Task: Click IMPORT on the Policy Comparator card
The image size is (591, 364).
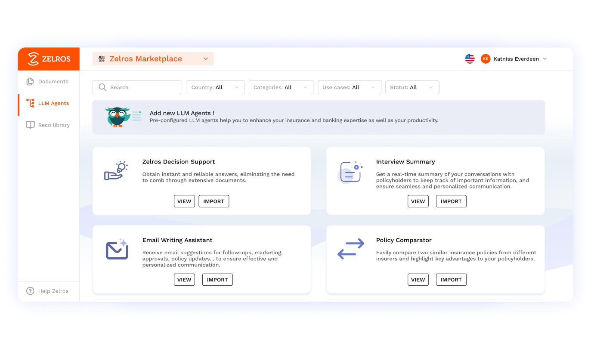Action: 451,279
